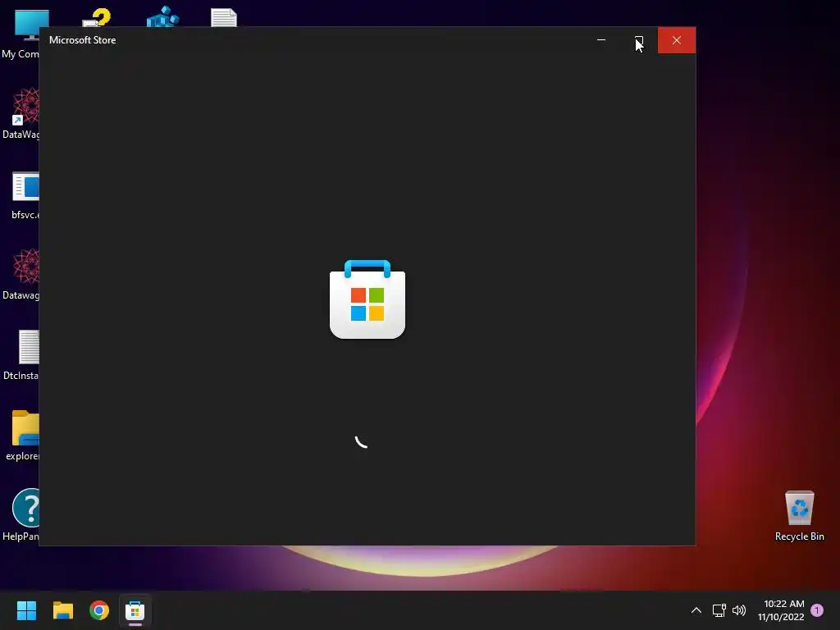Open the notification count badge
The height and width of the screenshot is (630, 840).
[x=817, y=610]
